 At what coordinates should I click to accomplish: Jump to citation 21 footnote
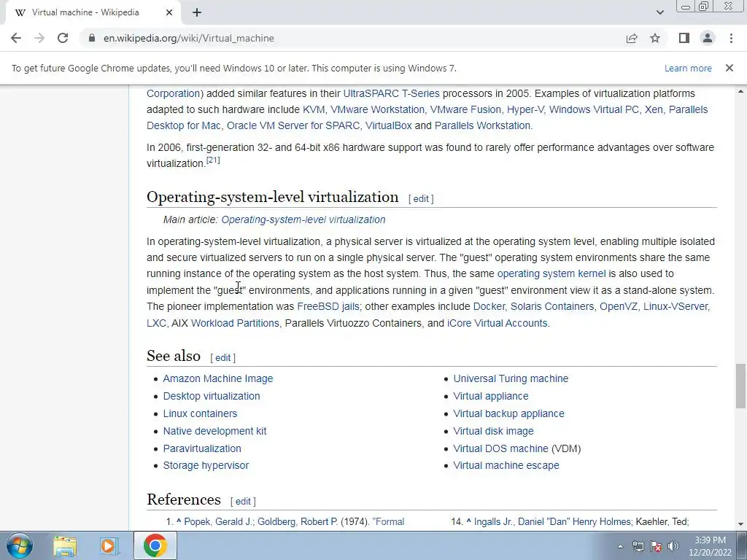pyautogui.click(x=213, y=160)
